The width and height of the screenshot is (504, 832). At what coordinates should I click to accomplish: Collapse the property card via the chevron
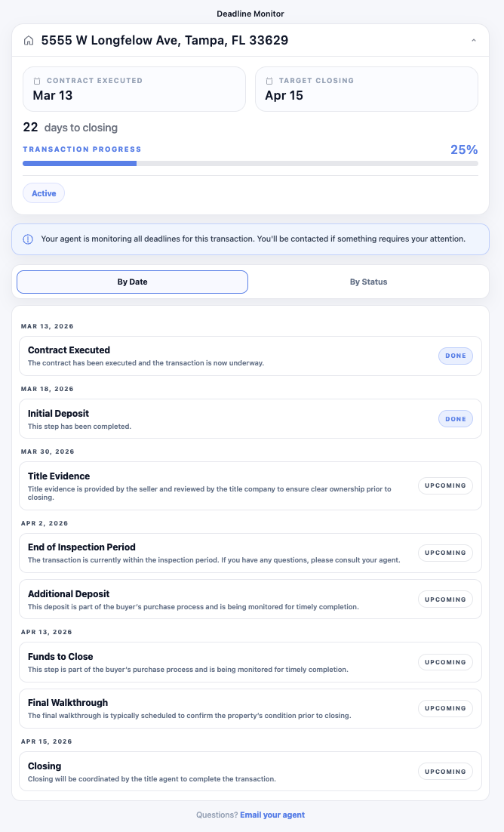coord(474,40)
